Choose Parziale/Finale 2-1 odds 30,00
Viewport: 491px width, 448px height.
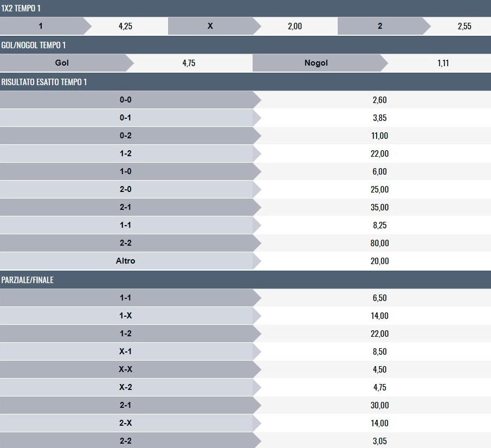[379, 405]
